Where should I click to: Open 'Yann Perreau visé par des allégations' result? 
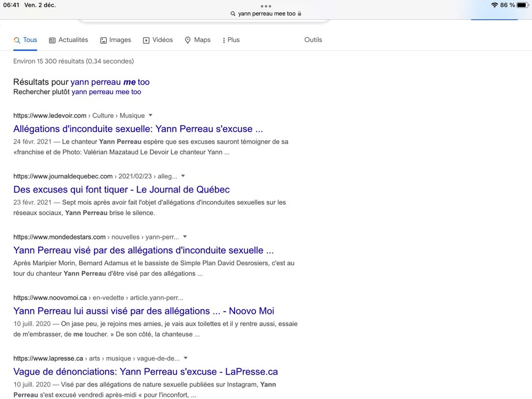point(144,251)
